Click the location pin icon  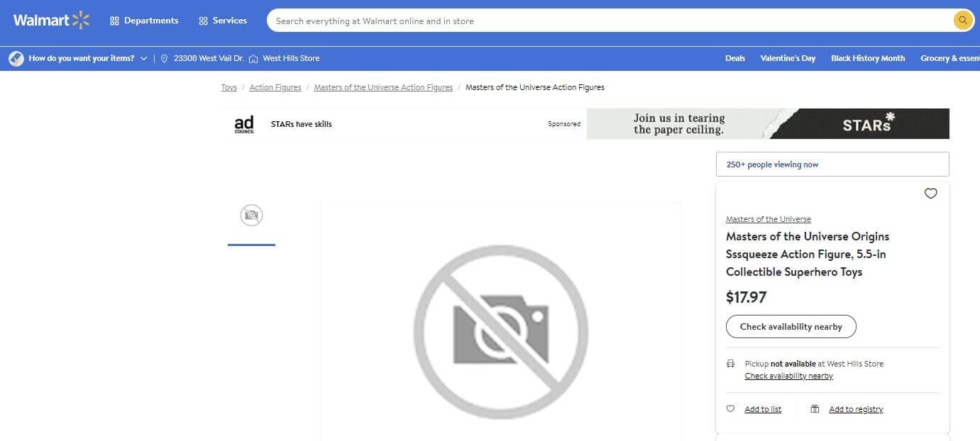click(x=165, y=59)
